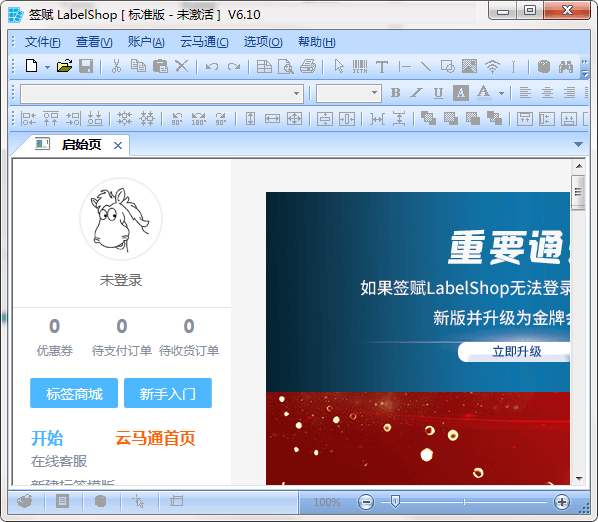Create a new label document
Image resolution: width=598 pixels, height=522 pixels.
[x=32, y=66]
